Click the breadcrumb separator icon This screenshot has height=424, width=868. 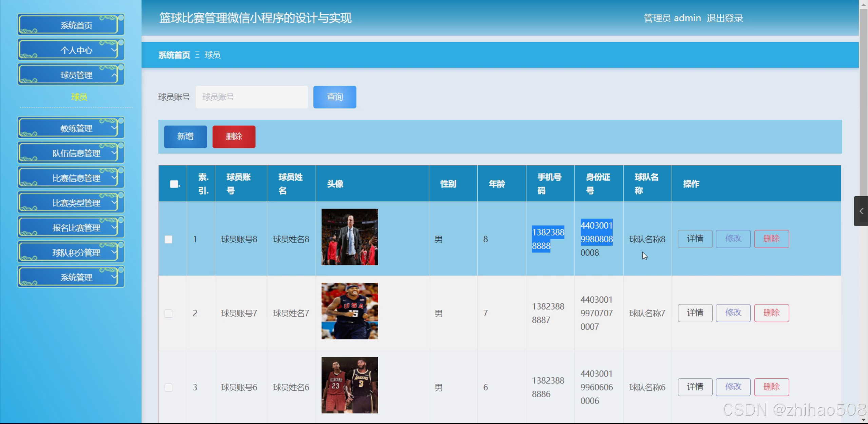[197, 55]
